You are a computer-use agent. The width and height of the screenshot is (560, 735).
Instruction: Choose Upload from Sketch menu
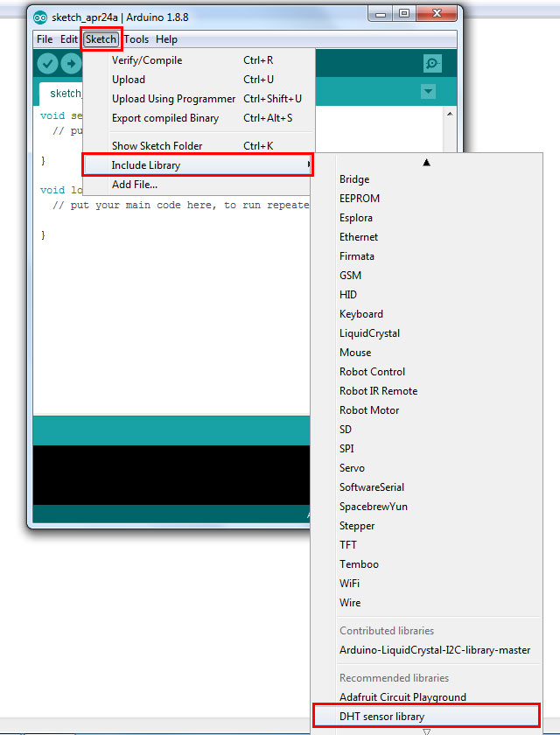[x=199, y=80]
